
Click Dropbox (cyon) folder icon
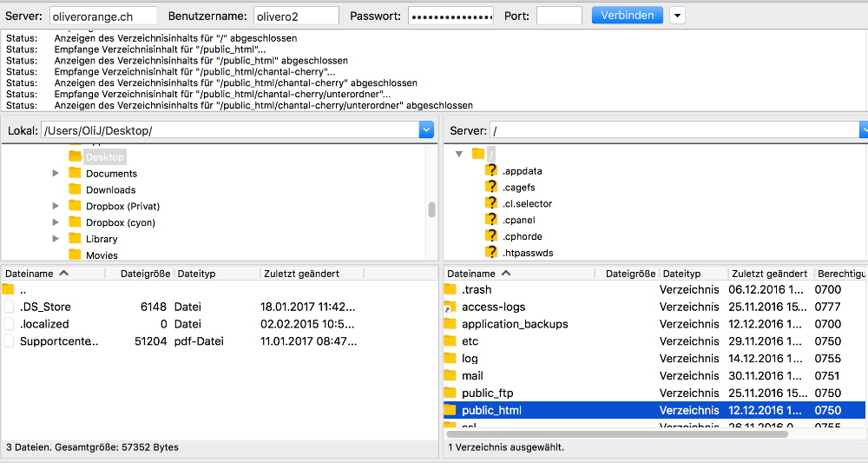(76, 222)
